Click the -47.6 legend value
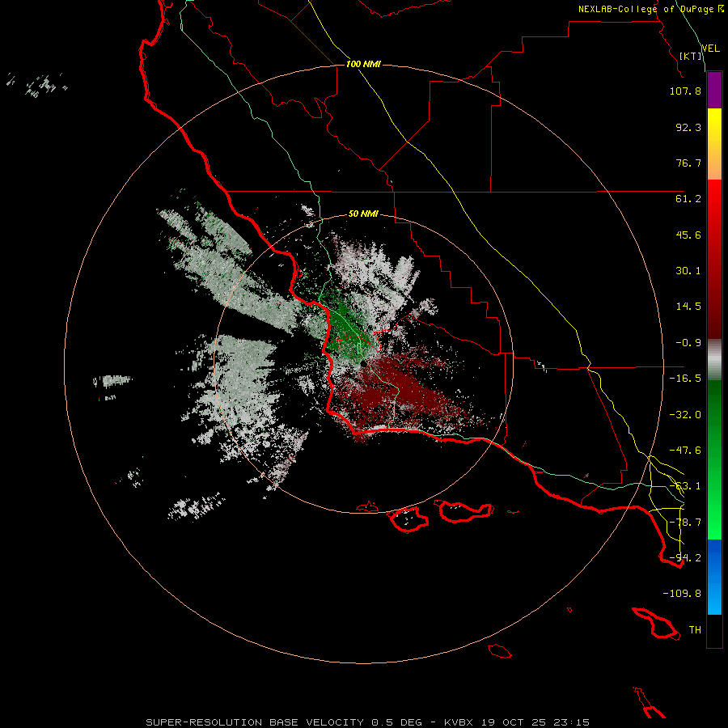 685,451
